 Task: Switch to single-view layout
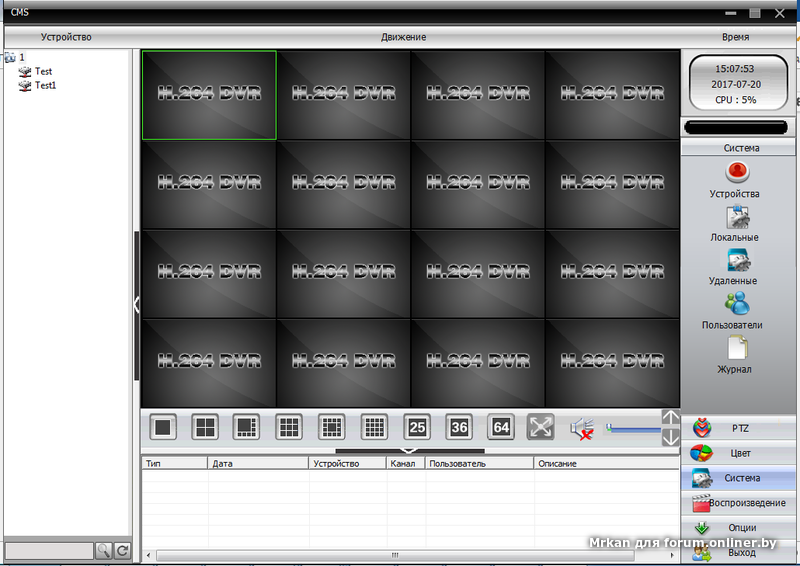[163, 427]
